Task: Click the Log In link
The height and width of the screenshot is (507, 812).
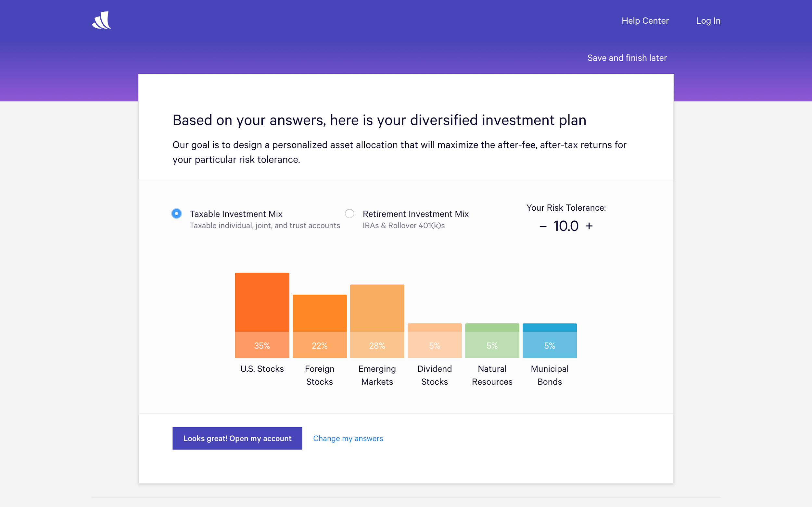Action: (x=708, y=21)
